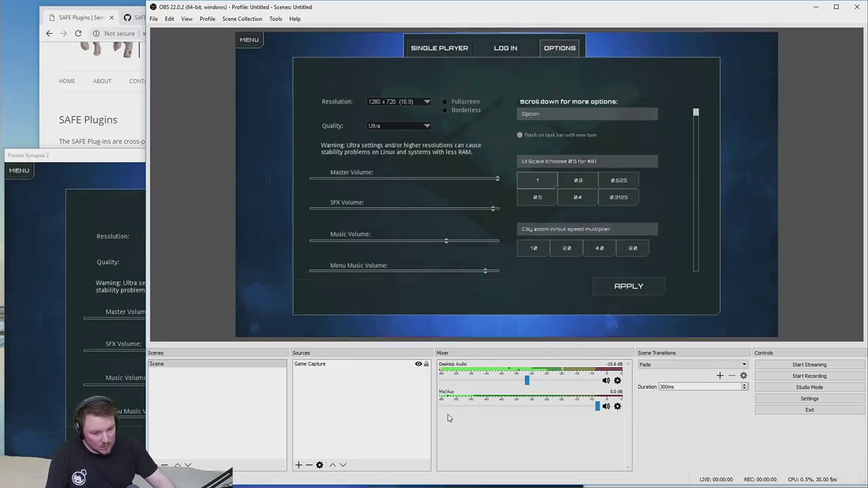
Task: Set UI Scale to 1
Action: pyautogui.click(x=537, y=180)
